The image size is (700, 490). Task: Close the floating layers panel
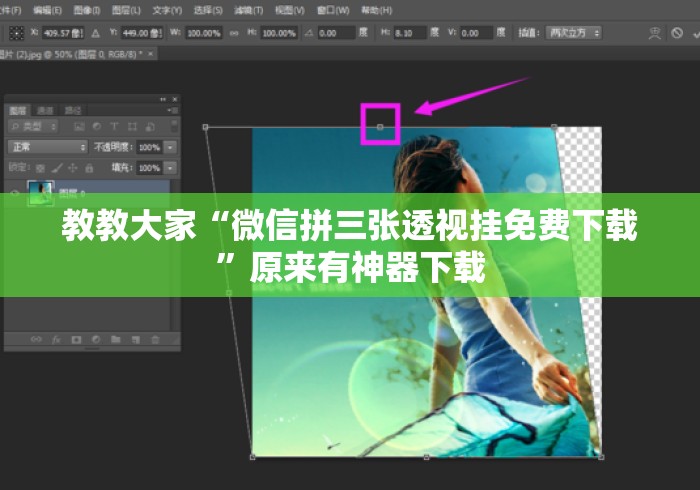pyautogui.click(x=175, y=99)
